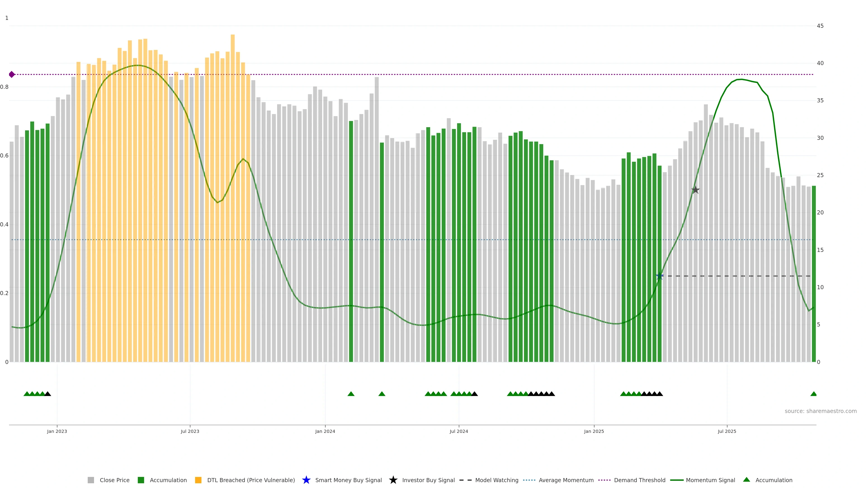The image size is (868, 488).
Task: Click the green Accumulation square swatch in the legend
Action: point(141,480)
